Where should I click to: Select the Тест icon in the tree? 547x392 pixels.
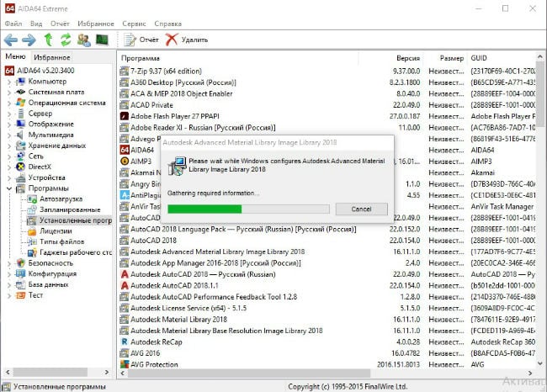coord(21,295)
